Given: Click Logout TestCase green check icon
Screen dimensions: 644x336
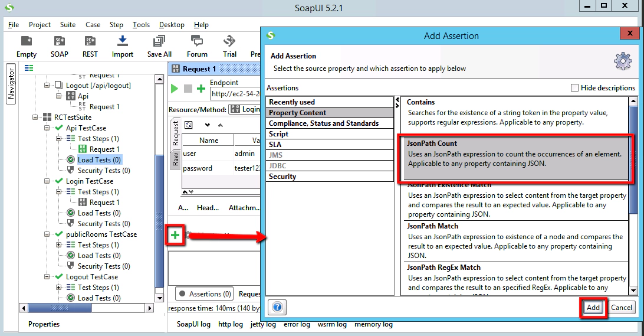Looking at the screenshot, I should coord(59,277).
